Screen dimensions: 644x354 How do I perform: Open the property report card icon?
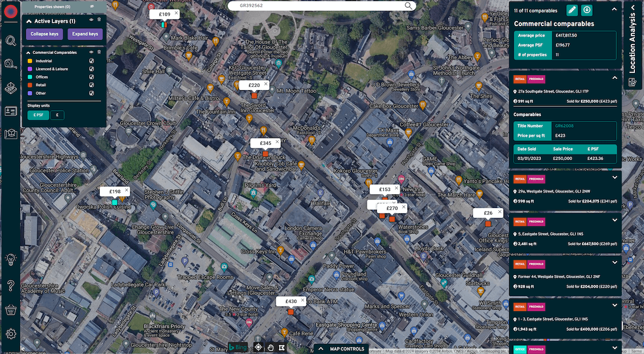pyautogui.click(x=11, y=111)
